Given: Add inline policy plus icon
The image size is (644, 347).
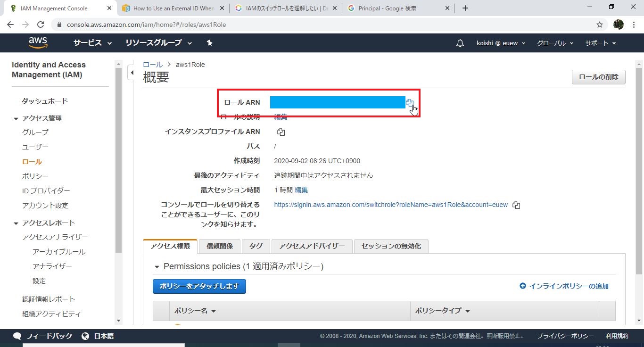Looking at the screenshot, I should [522, 286].
